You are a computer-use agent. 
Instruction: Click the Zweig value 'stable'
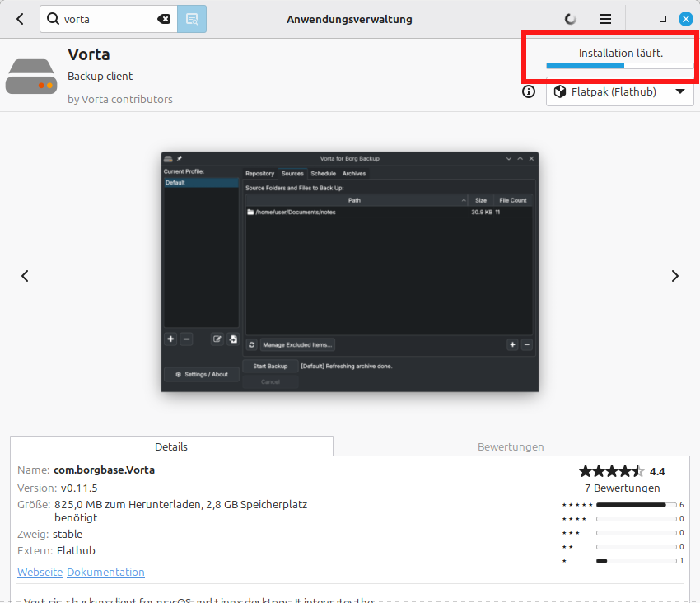pyautogui.click(x=68, y=534)
